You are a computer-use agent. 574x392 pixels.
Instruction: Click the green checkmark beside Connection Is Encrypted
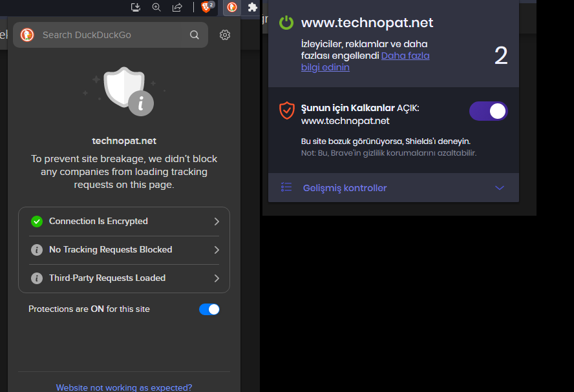point(37,222)
